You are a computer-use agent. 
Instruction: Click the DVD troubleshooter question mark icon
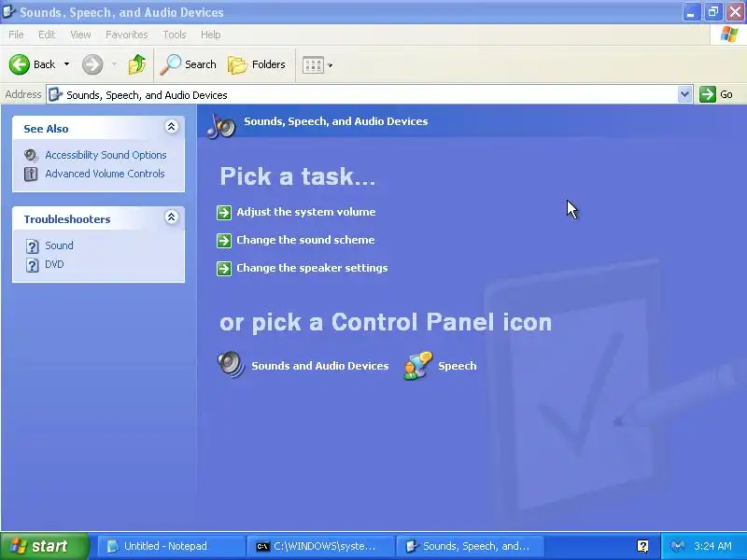tap(32, 265)
